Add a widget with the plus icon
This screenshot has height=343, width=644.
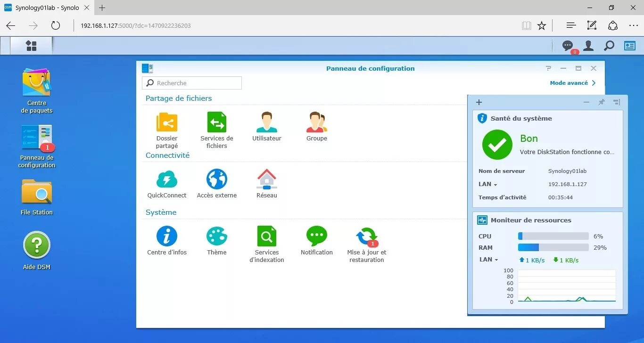click(x=479, y=102)
